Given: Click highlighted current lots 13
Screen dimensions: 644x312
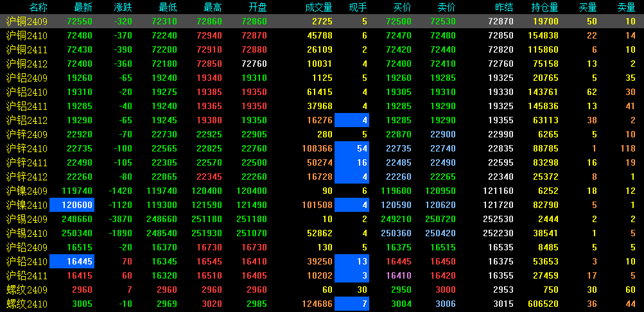Looking at the screenshot, I should [x=352, y=261].
